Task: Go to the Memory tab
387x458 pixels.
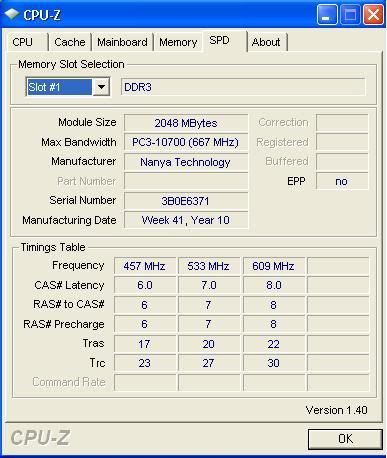Action: 178,42
